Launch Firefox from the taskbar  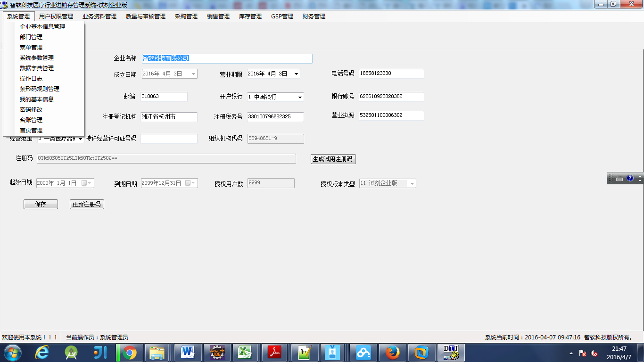pos(392,352)
